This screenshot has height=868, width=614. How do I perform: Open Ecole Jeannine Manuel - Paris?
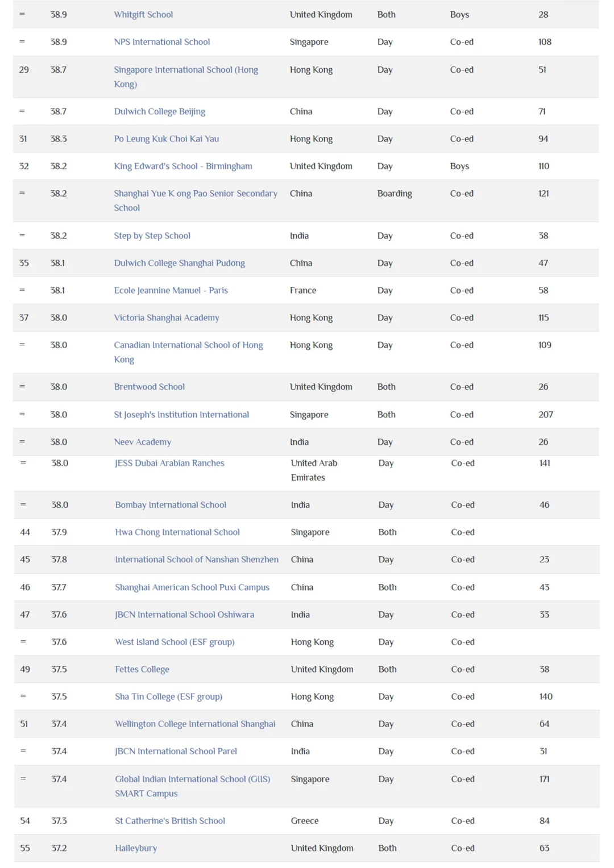point(171,291)
